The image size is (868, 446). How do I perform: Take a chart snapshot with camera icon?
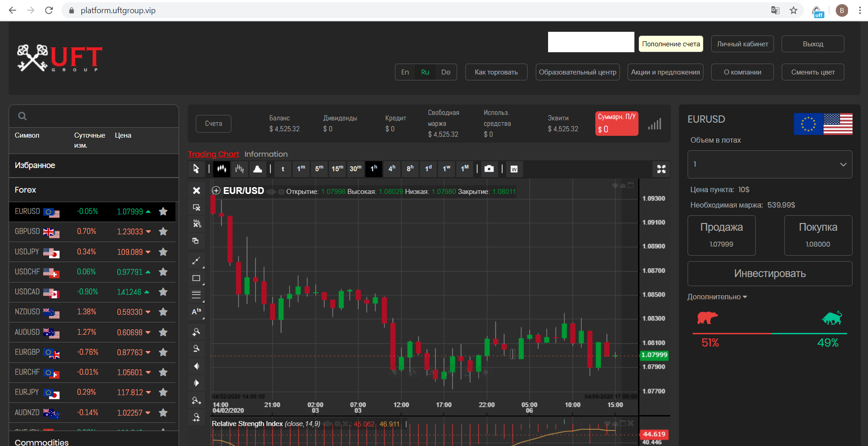pyautogui.click(x=489, y=169)
